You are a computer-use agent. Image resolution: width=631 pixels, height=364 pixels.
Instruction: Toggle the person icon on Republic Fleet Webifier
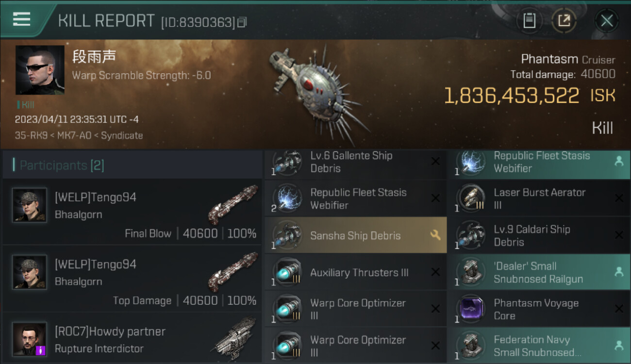(x=619, y=162)
